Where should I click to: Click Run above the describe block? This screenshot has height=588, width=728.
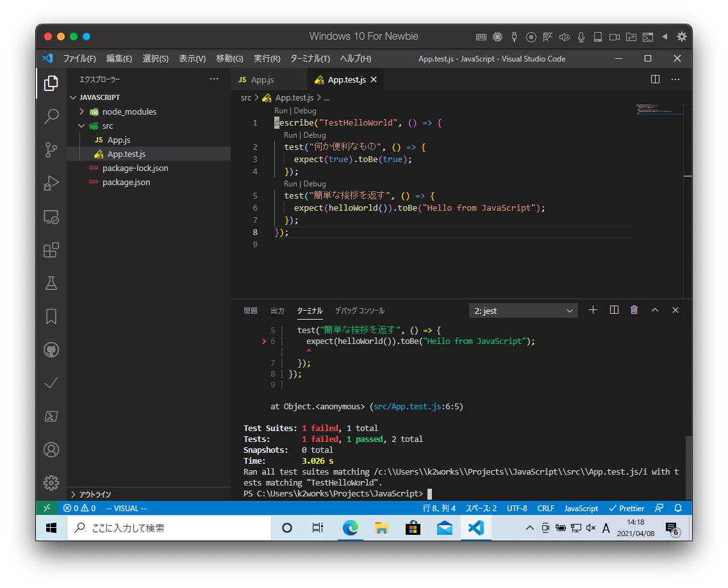[x=281, y=111]
